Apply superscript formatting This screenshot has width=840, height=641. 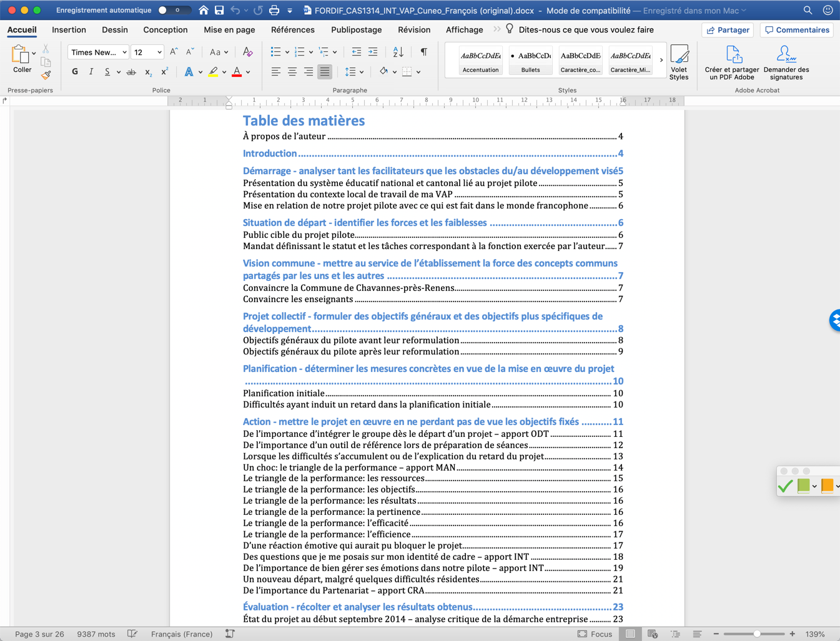164,72
